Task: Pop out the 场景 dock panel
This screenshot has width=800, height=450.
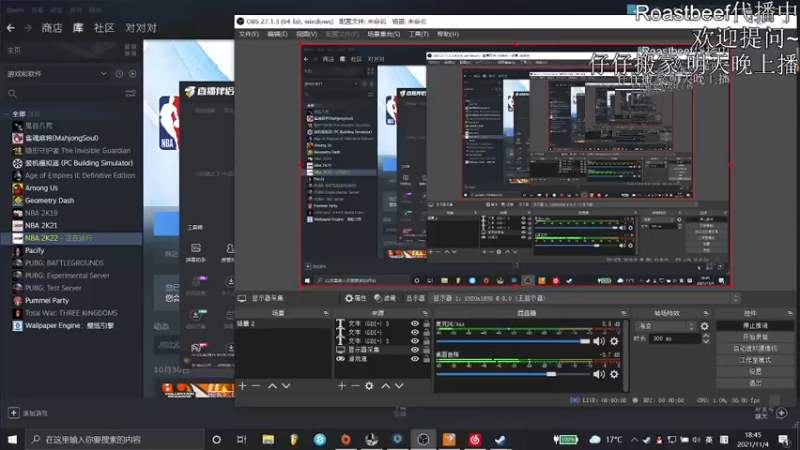Action: pos(326,313)
